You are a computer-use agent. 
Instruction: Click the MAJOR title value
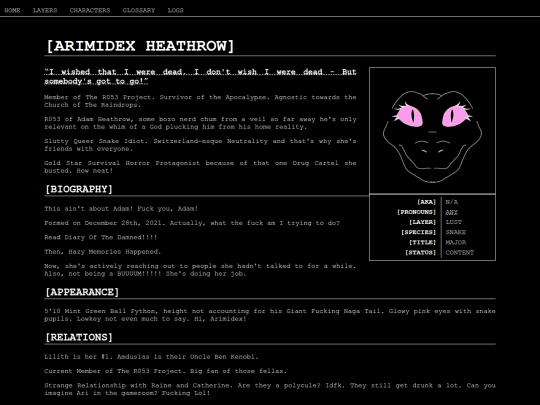pyautogui.click(x=456, y=242)
